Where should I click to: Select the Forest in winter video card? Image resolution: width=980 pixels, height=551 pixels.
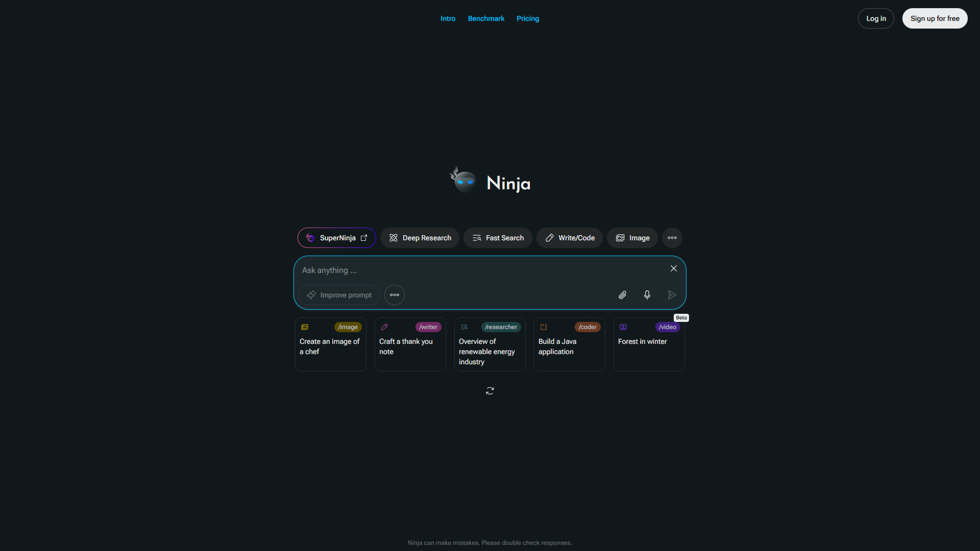[649, 344]
